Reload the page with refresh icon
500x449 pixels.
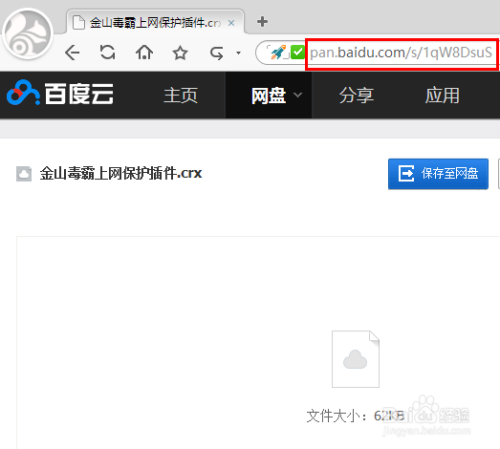108,52
